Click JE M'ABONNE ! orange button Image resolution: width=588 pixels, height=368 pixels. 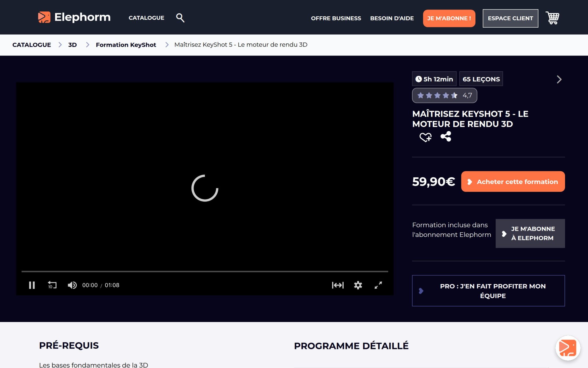(x=449, y=18)
